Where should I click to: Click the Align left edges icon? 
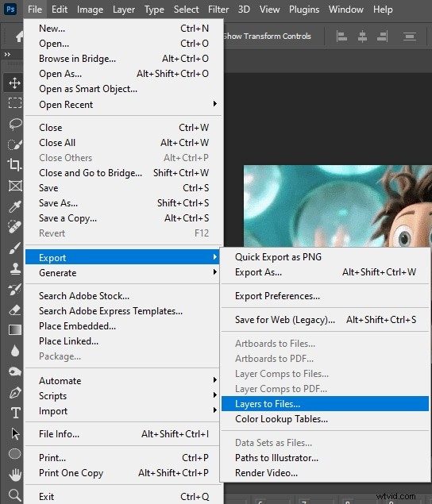point(341,37)
